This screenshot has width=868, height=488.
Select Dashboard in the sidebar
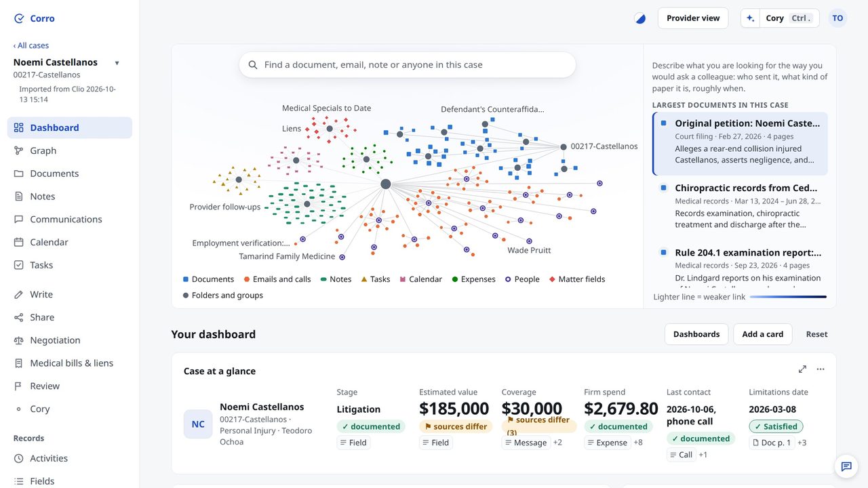pos(70,127)
